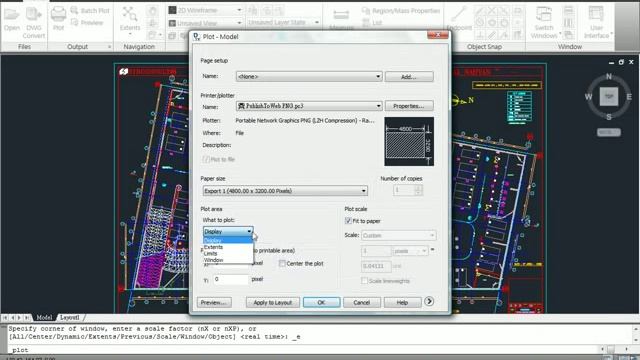Click the Pan hand icon in Navigation

click(153, 11)
